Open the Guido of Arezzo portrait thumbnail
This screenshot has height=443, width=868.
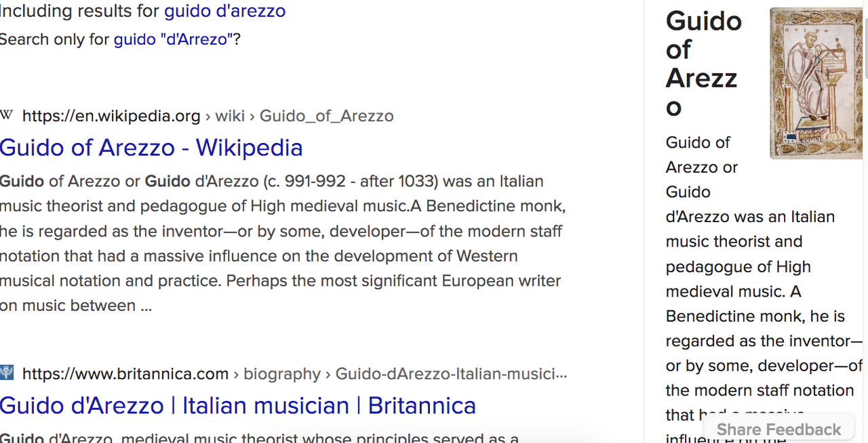coord(816,83)
